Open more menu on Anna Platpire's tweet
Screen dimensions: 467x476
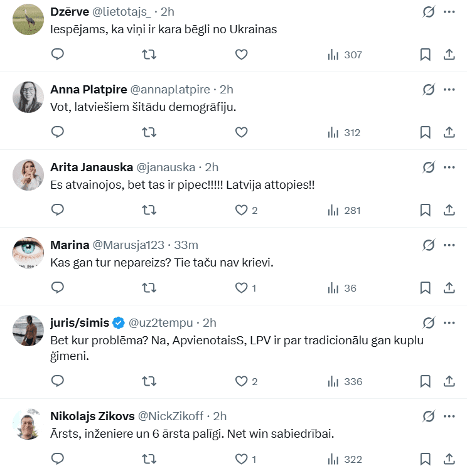coord(449,90)
